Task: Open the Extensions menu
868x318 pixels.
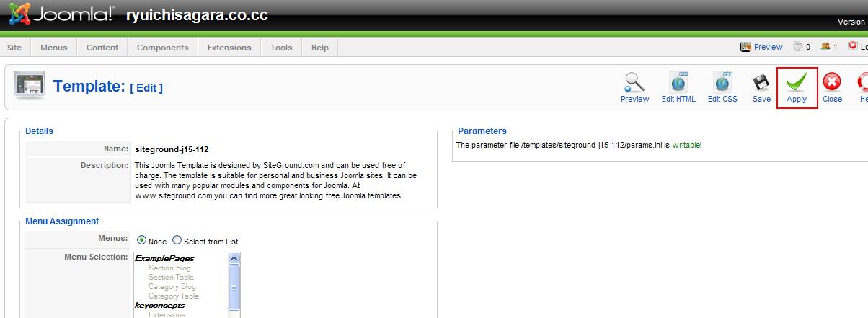Action: click(x=229, y=48)
